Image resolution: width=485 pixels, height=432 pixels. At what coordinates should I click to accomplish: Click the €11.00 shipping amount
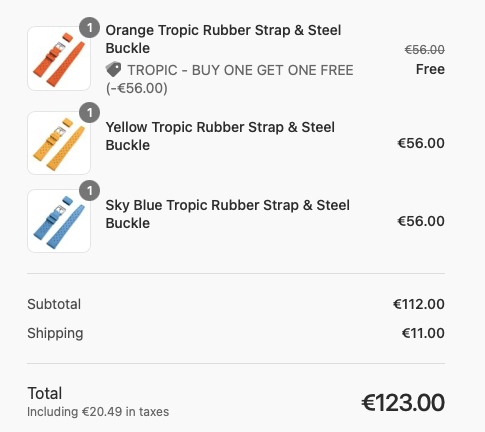(423, 333)
